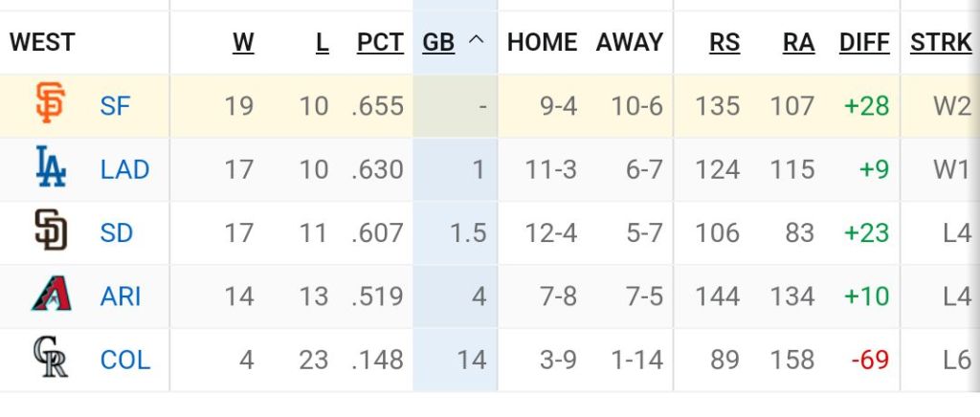980x417 pixels.
Task: Open the LAD team link
Action: tap(124, 169)
